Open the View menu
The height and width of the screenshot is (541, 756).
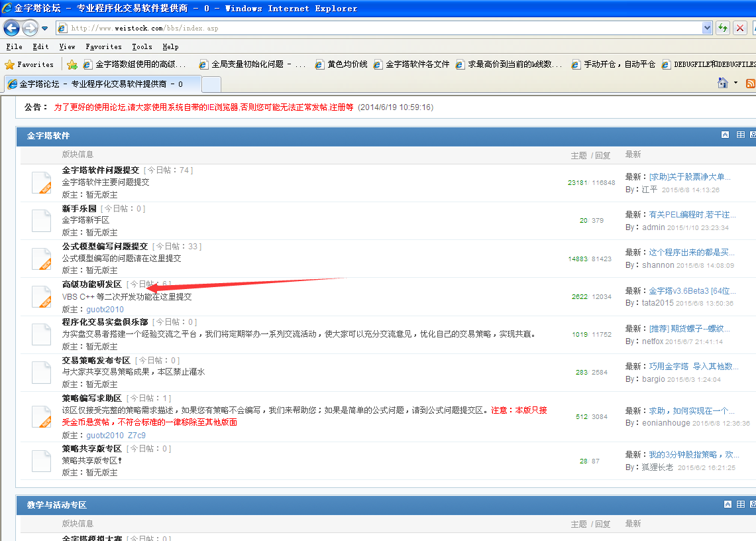point(67,47)
